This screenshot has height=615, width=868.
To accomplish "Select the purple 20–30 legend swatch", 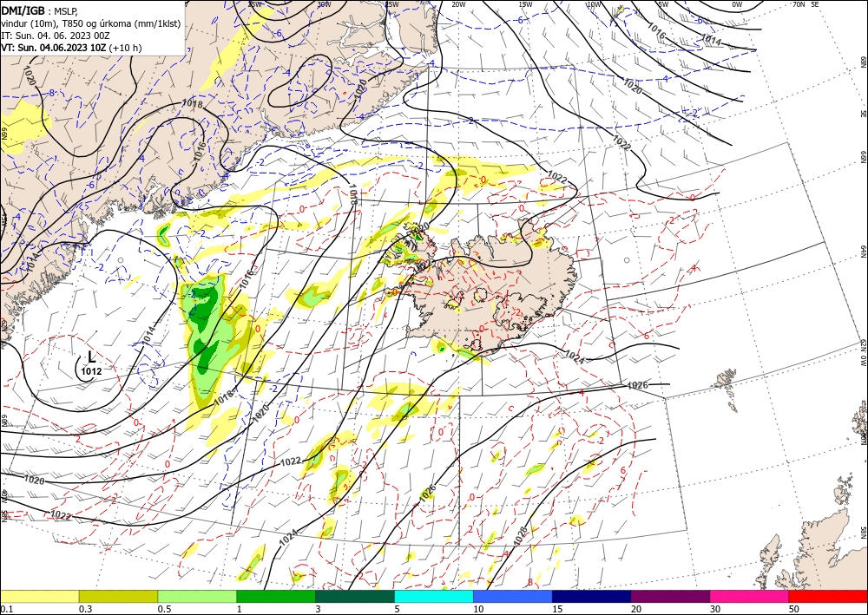I will point(670,596).
